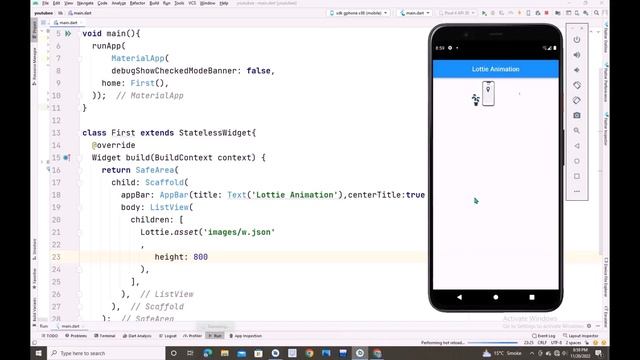Click the Chrome icon in the taskbar
640x360 pixels.
click(x=309, y=353)
